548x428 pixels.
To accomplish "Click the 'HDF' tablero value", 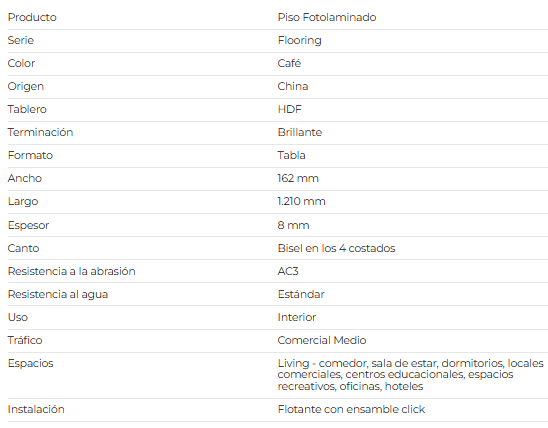I will click(289, 109).
